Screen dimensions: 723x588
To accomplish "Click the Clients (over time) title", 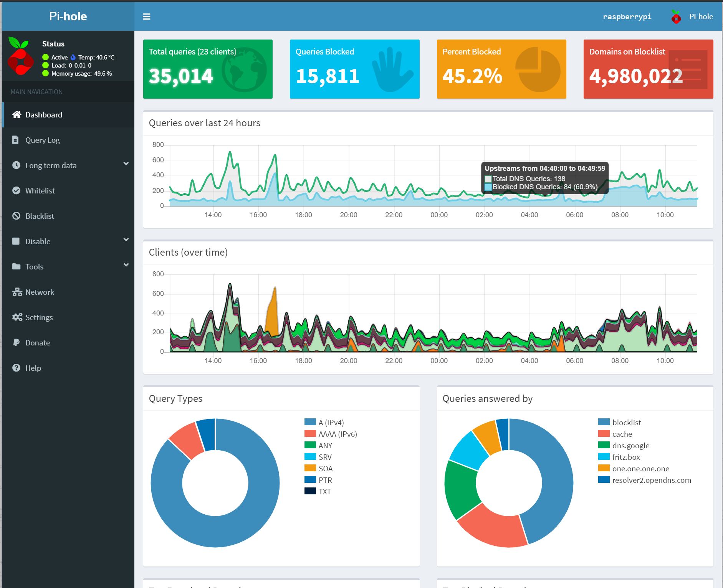I will pyautogui.click(x=188, y=252).
